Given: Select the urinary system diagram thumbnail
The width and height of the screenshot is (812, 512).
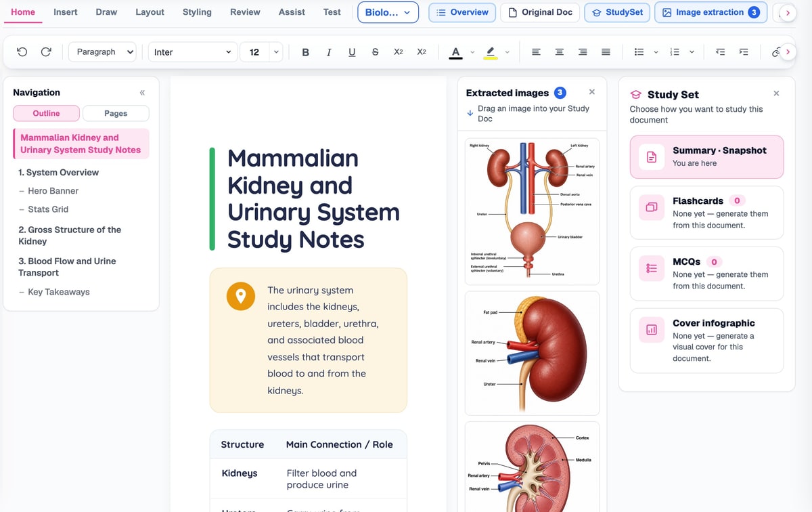Looking at the screenshot, I should pos(532,211).
